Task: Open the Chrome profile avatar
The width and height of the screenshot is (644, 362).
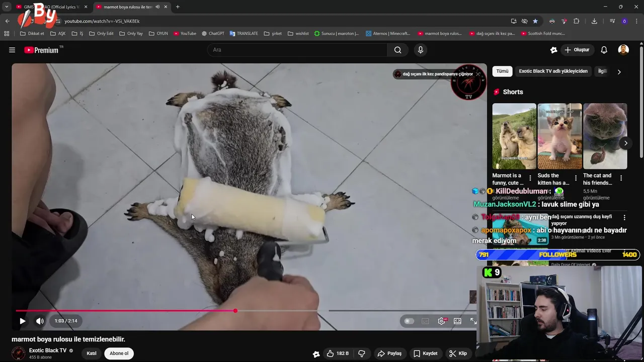Action: [x=624, y=21]
